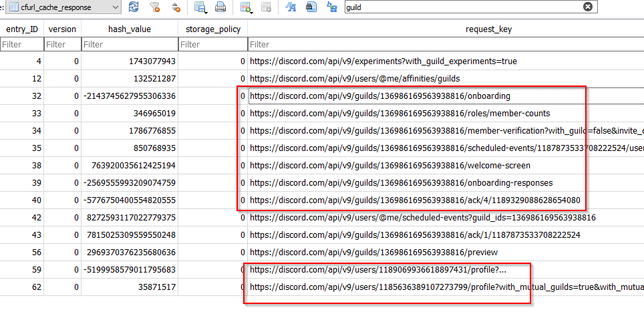
Task: Select the entry_ID cell with value 32
Action: [22, 96]
